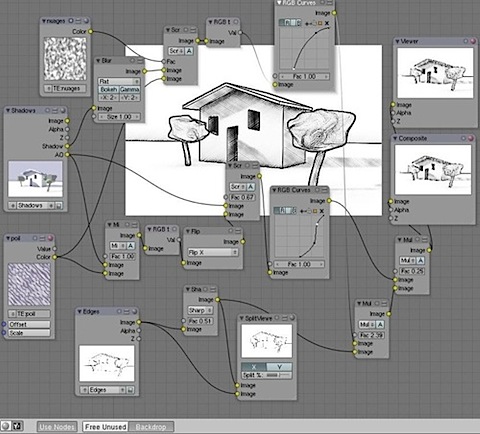Open Mi blend mode dropdown
Image resolution: width=480 pixels, height=434 pixels.
pos(118,246)
